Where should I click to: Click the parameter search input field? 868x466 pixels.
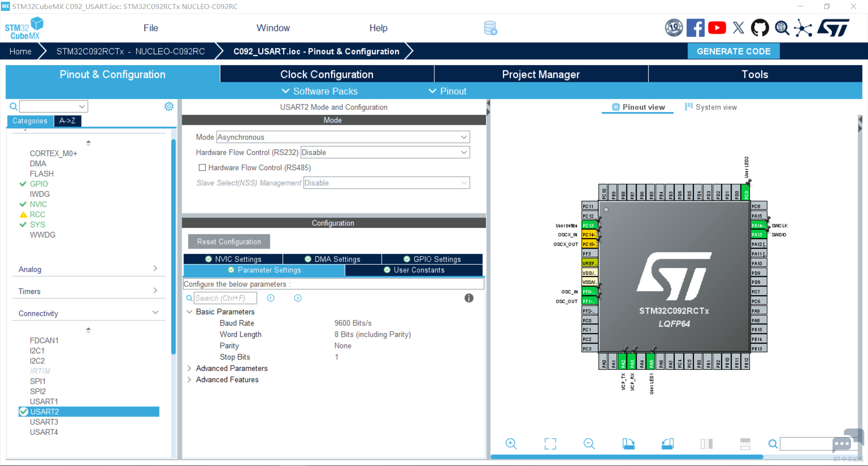[225, 298]
